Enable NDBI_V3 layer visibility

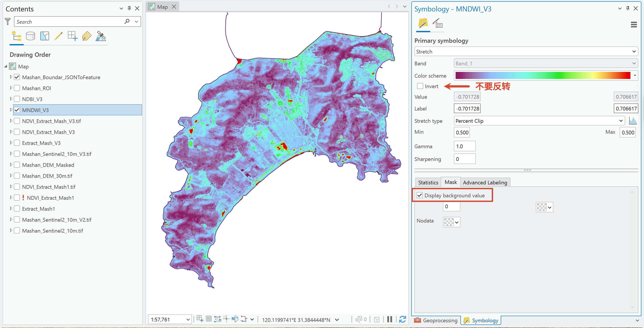pyautogui.click(x=17, y=99)
